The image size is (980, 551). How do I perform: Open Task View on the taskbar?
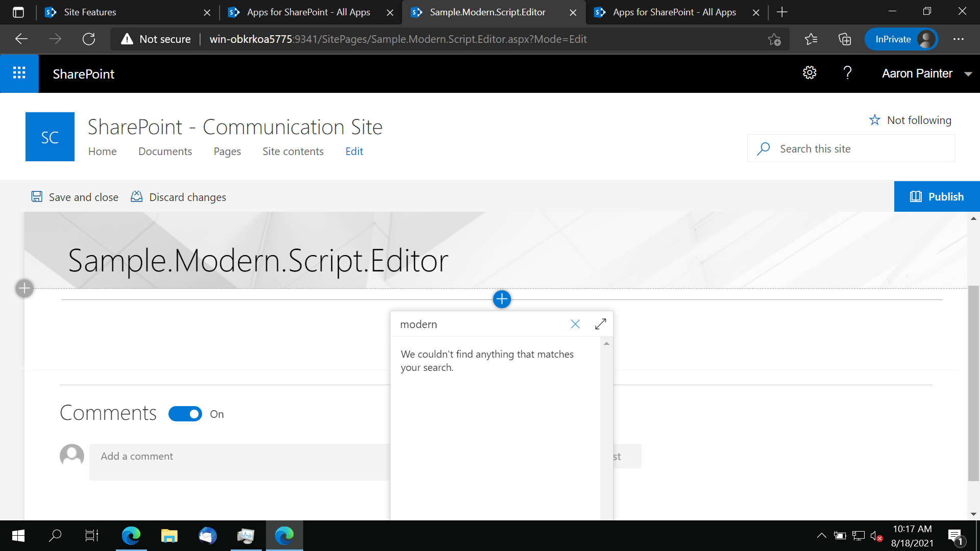(92, 536)
